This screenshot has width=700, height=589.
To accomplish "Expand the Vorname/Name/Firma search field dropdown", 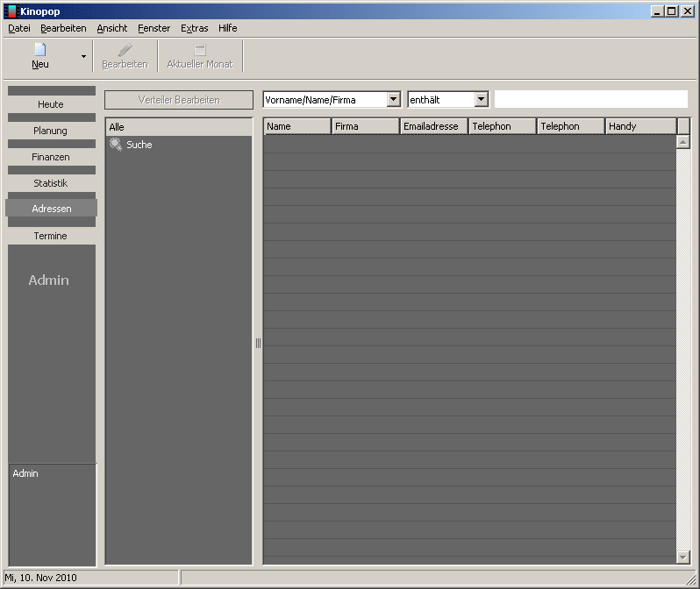I will (x=393, y=100).
